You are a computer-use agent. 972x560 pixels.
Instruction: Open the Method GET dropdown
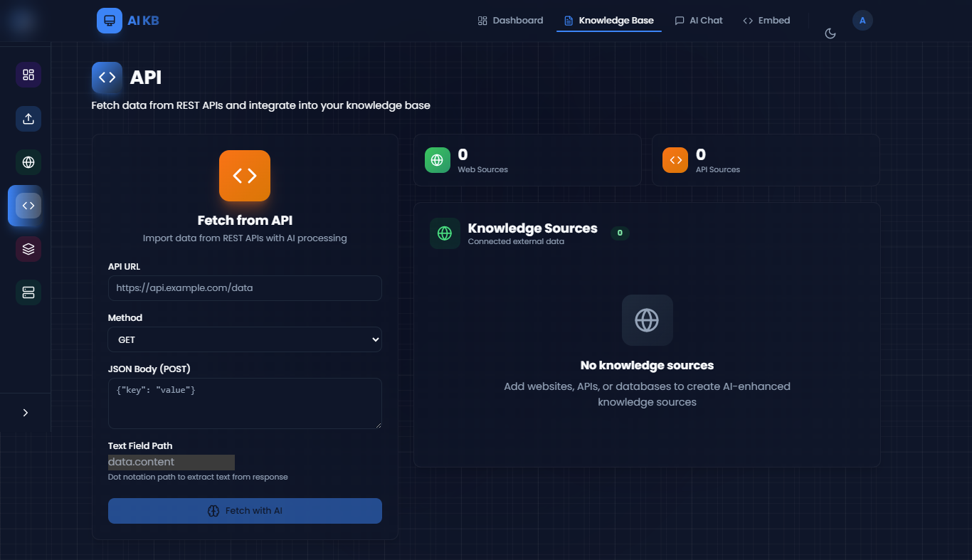pyautogui.click(x=245, y=339)
